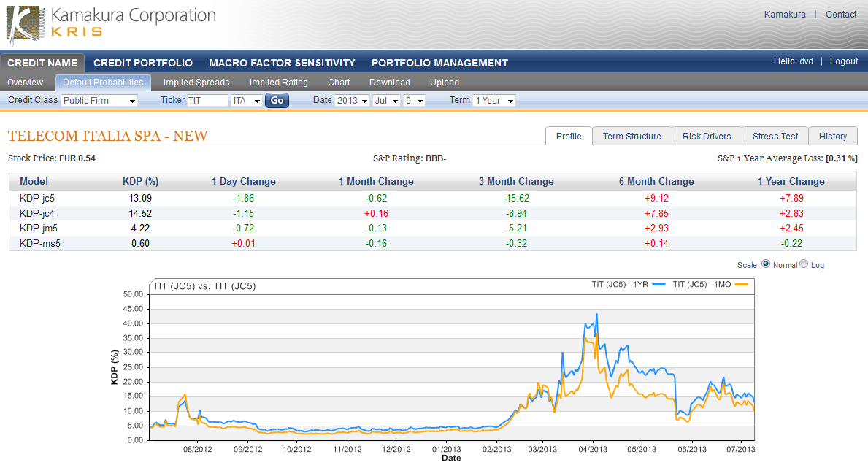Screen dimensions: 868x468
Task: Click the Model column header
Action: [x=34, y=182]
